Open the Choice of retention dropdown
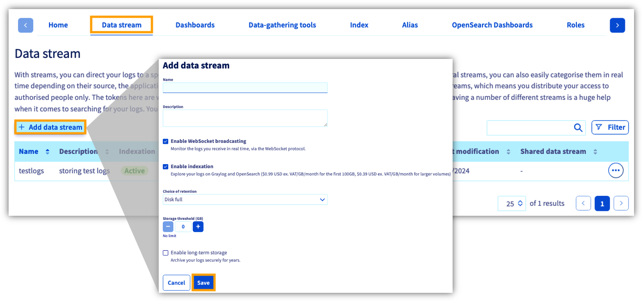The height and width of the screenshot is (301, 644). 245,199
